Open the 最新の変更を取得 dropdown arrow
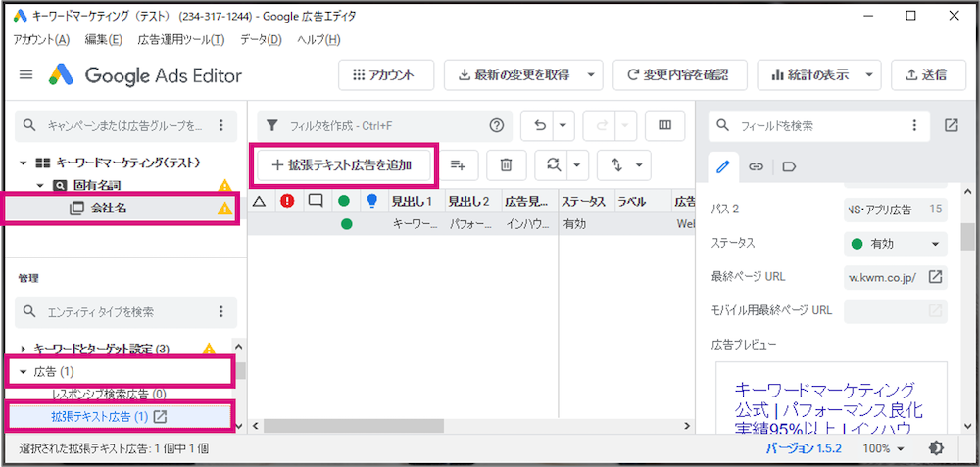 coord(591,75)
